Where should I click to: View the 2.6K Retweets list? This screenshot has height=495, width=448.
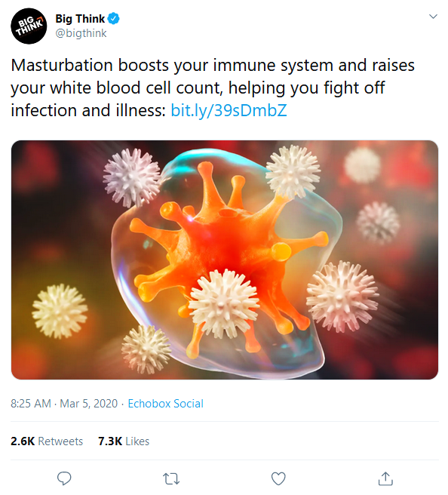[47, 441]
